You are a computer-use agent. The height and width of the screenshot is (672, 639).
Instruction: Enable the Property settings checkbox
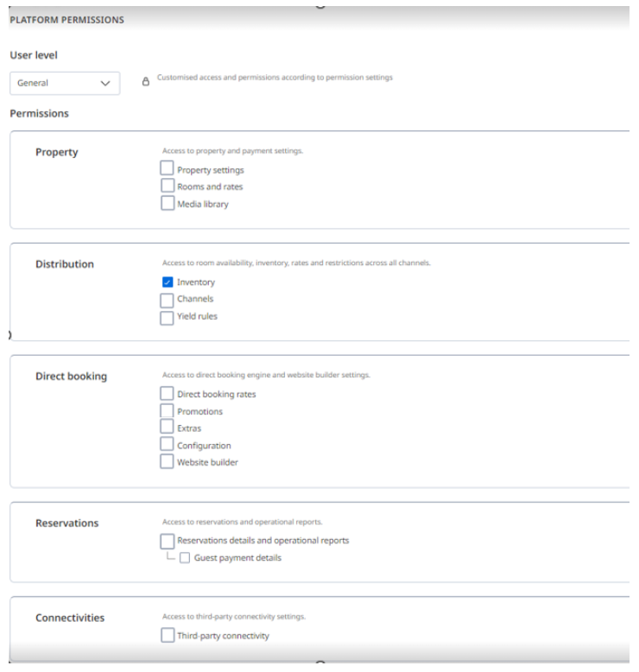(x=168, y=170)
